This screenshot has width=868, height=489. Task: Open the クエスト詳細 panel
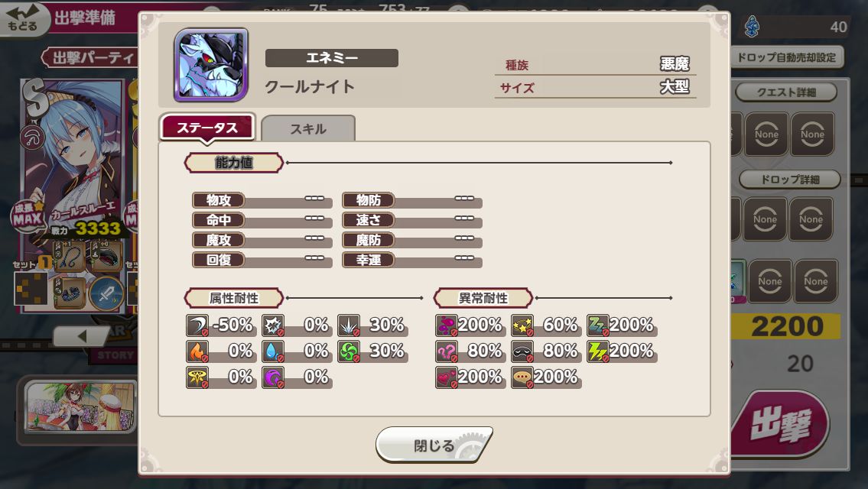tap(786, 92)
